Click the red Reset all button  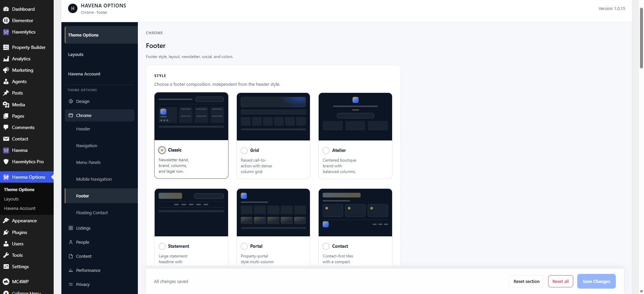[x=560, y=281]
